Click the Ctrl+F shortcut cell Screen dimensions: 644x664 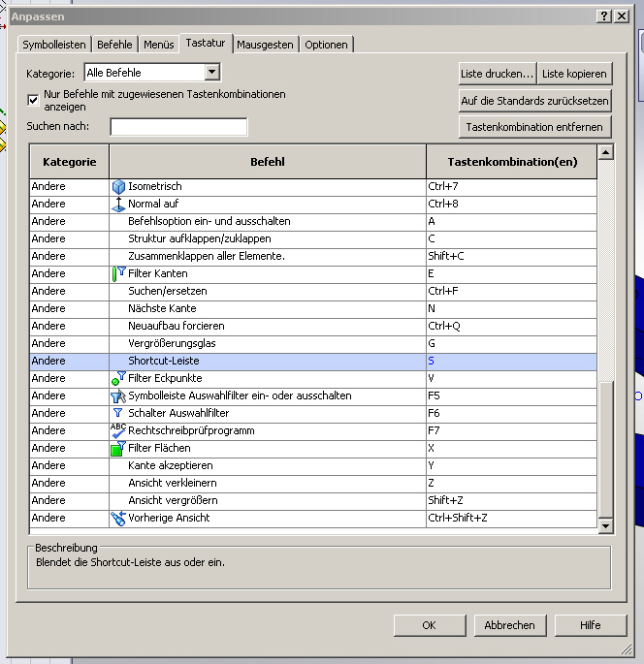point(511,292)
